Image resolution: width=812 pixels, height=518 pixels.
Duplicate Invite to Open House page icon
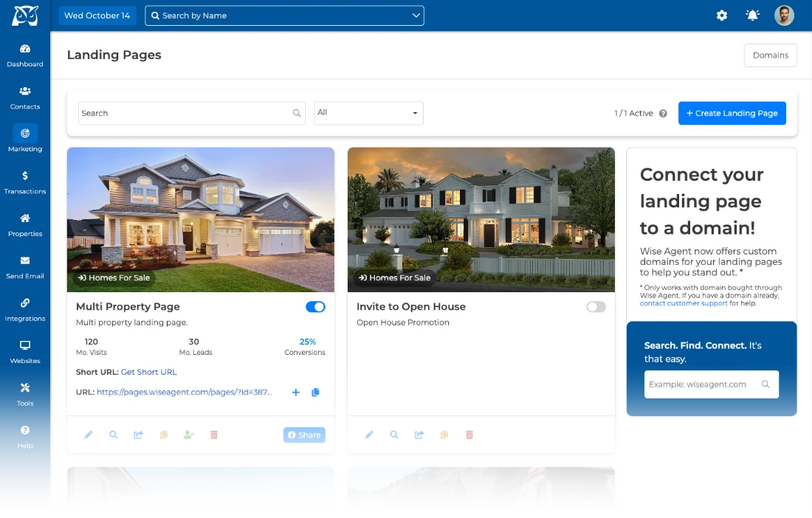click(444, 435)
